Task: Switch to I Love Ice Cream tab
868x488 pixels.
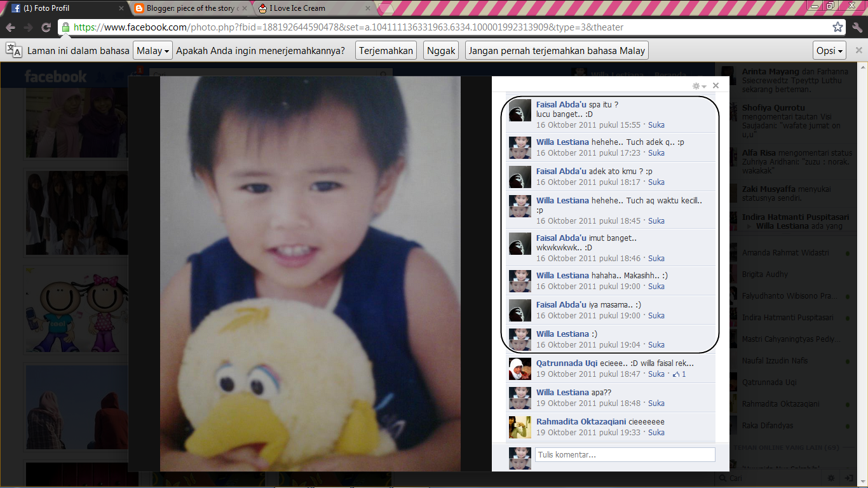Action: (x=315, y=8)
